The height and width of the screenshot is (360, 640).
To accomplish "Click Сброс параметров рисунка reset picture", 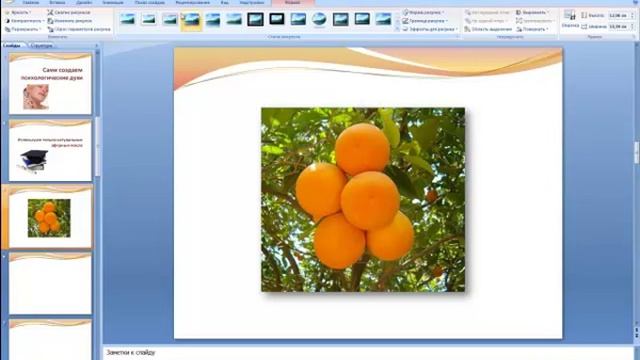I will pyautogui.click(x=79, y=29).
